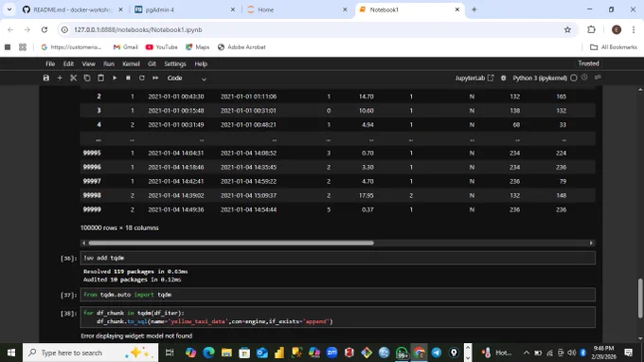The image size is (644, 362).
Task: Click into the '!uv add tqdm' code cell
Action: (x=337, y=258)
